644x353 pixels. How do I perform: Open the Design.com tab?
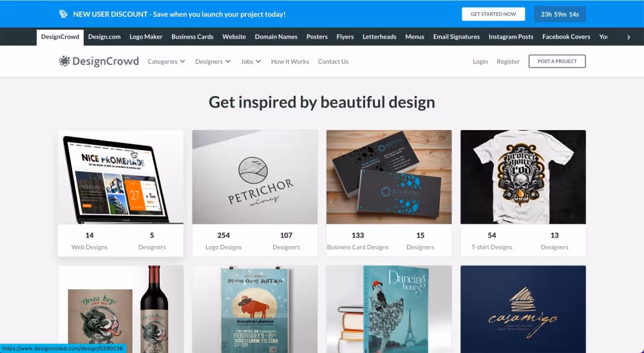104,37
